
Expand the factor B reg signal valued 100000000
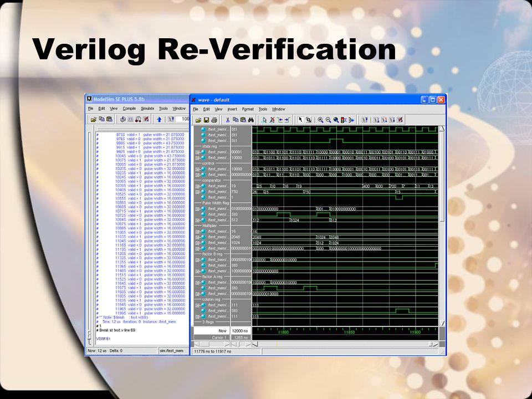(197, 272)
